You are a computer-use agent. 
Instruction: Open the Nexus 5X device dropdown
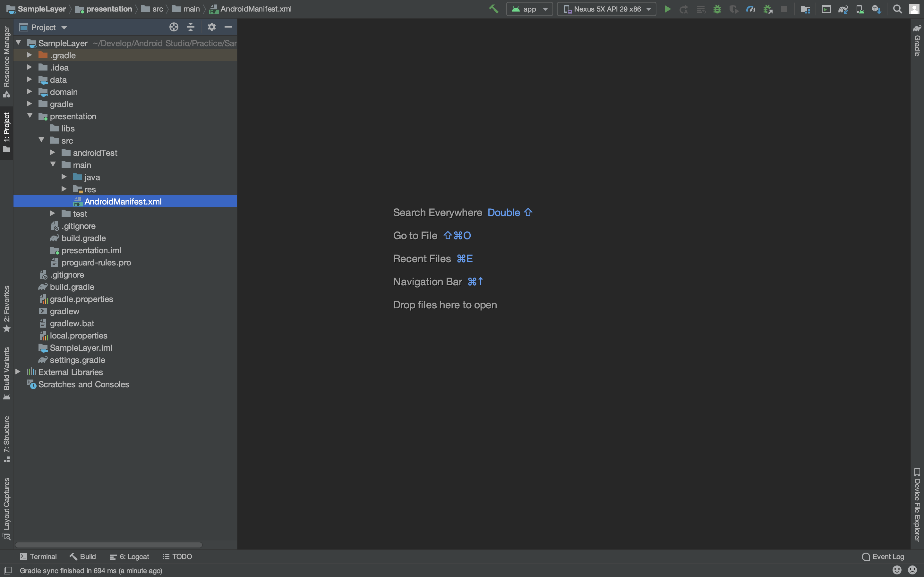pos(606,9)
